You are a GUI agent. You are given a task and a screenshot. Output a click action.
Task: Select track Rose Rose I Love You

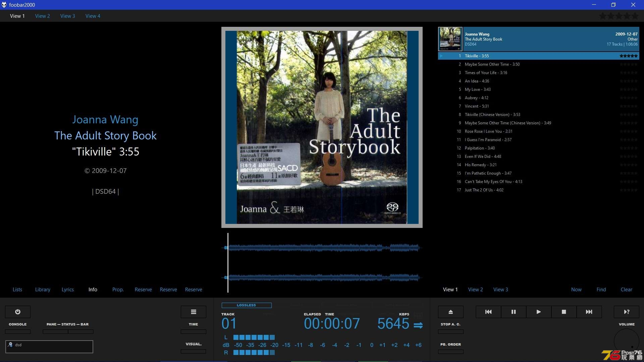[538, 131]
